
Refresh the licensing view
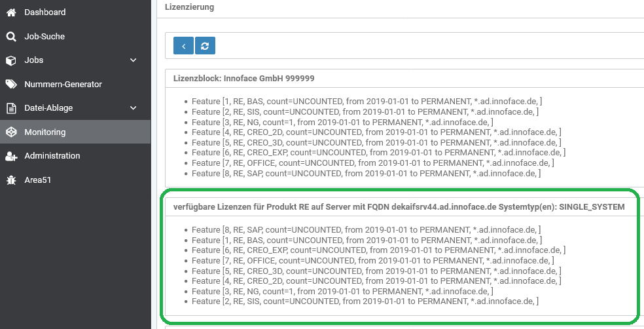click(205, 45)
